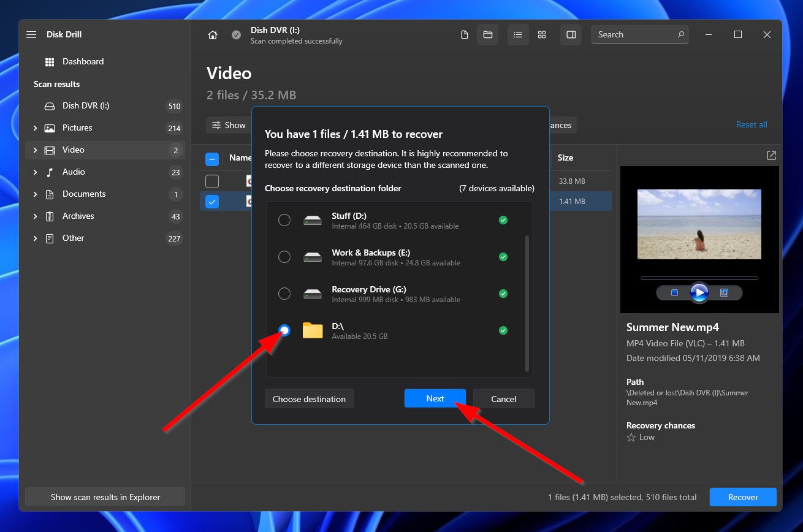
Task: Click the filter sliders icon beside Show
Action: pos(216,125)
